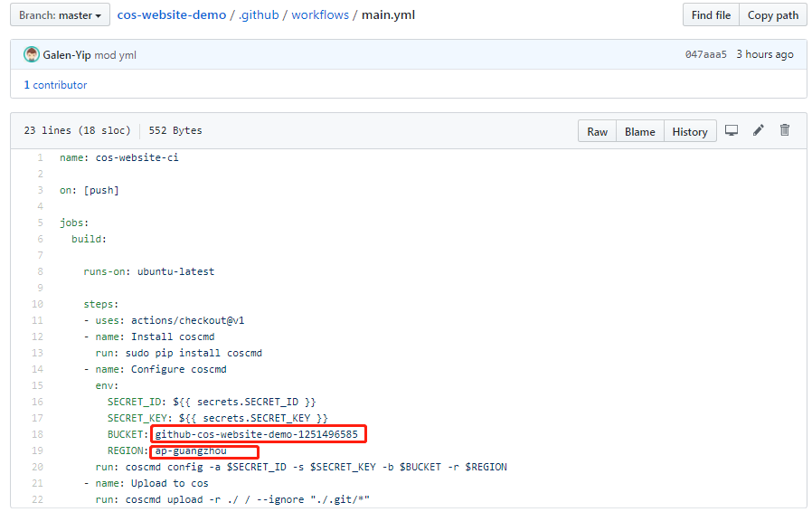Click the Find file button
Viewport: 812px width, 512px height.
711,15
